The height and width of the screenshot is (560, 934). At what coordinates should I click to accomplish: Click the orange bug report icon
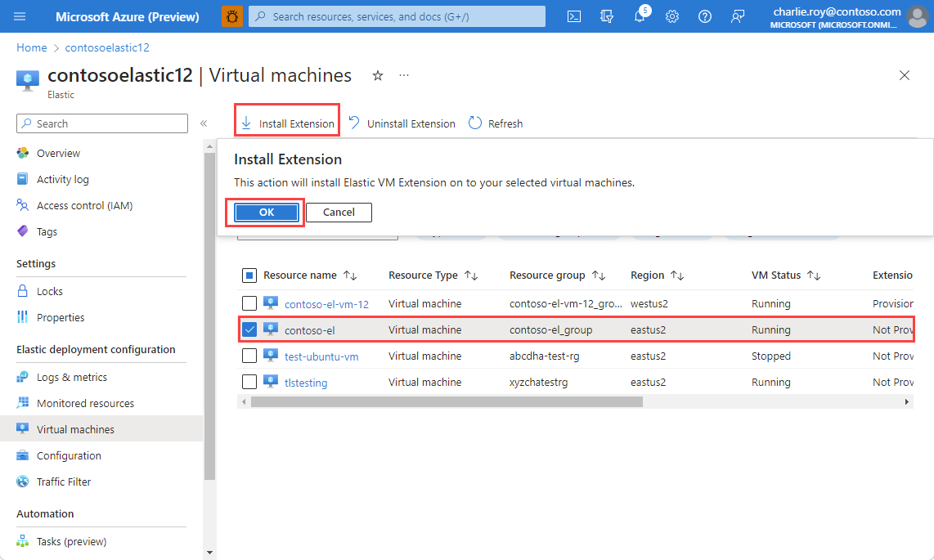tap(232, 16)
